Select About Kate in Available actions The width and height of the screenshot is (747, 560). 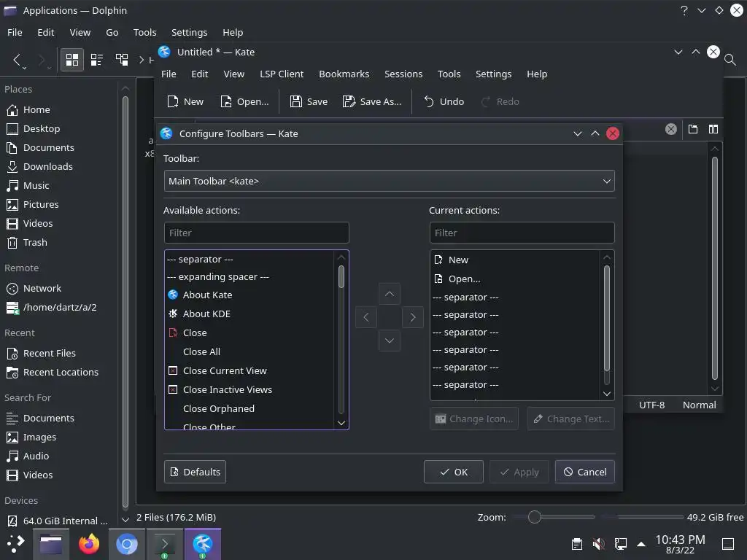point(249,295)
